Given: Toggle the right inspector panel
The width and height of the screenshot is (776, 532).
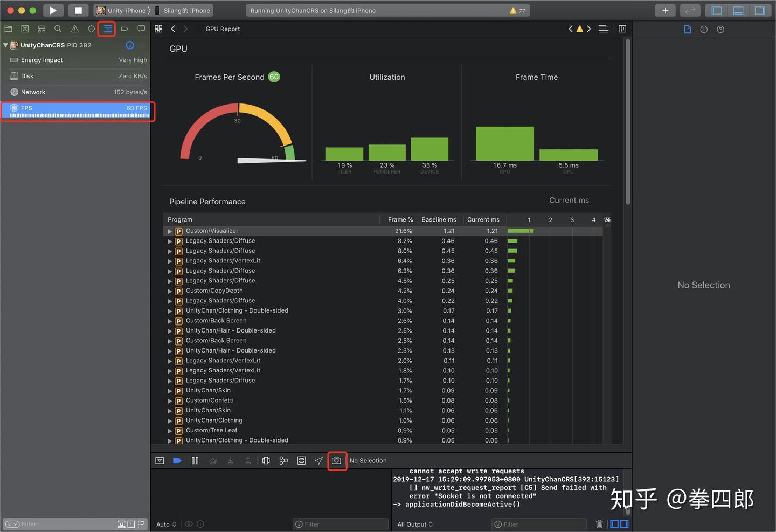Looking at the screenshot, I should 760,10.
